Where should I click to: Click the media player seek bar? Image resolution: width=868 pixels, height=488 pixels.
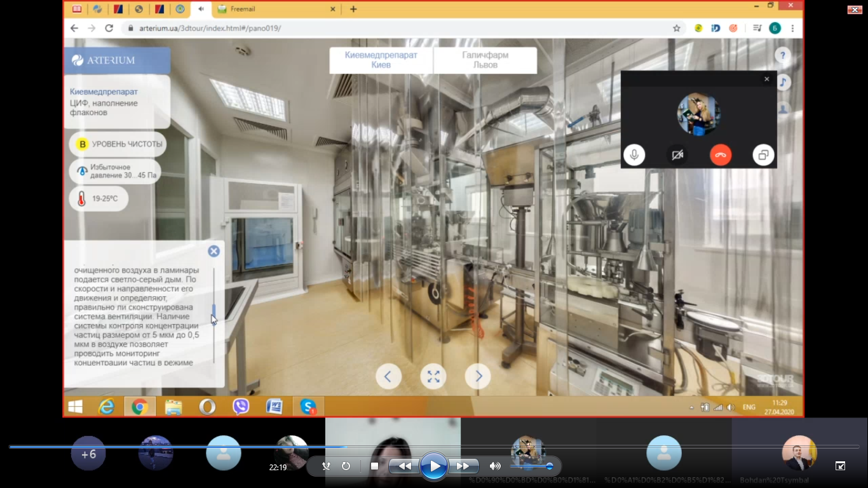[x=434, y=447]
